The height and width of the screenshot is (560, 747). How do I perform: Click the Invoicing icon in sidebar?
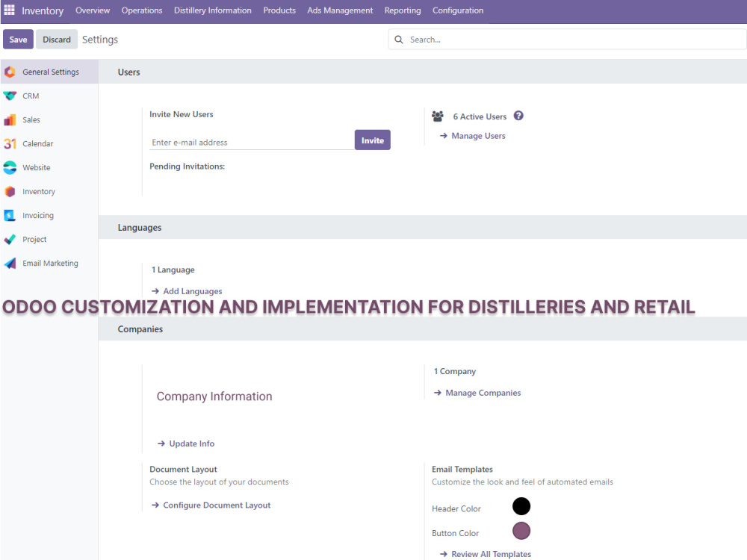10,215
